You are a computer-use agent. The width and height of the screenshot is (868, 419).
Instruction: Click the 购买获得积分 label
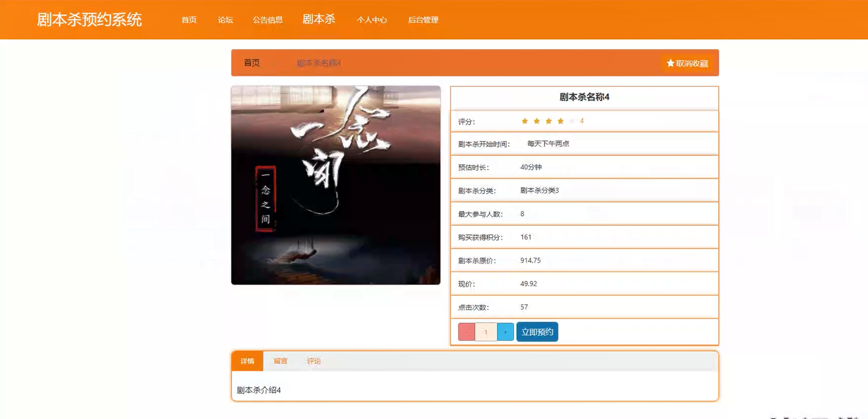481,237
